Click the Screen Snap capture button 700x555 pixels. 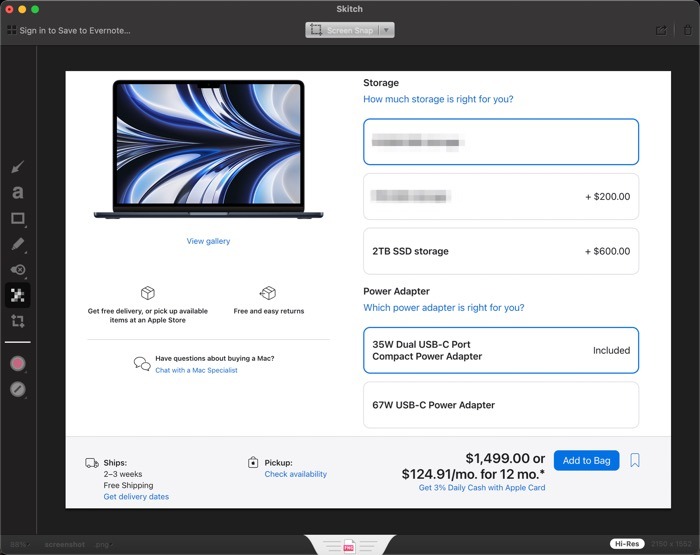pyautogui.click(x=342, y=30)
